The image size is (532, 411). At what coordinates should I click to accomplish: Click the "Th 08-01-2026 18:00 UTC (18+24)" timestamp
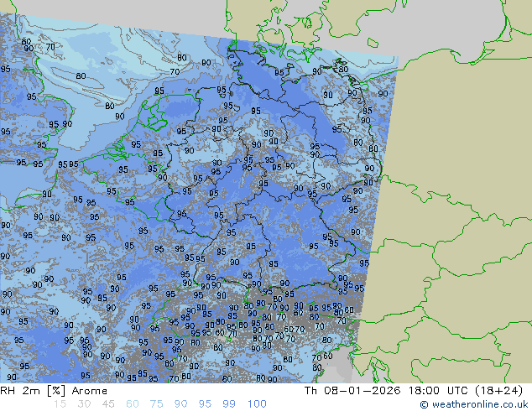click(x=414, y=391)
